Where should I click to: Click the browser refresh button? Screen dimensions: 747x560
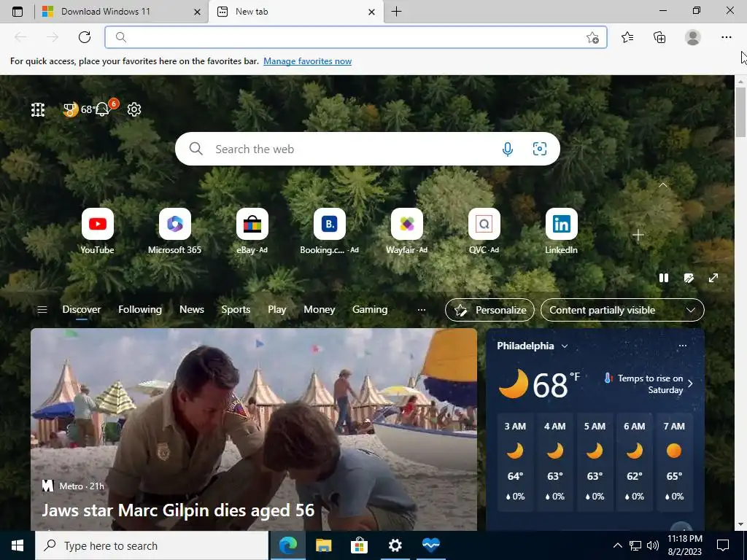pyautogui.click(x=85, y=37)
